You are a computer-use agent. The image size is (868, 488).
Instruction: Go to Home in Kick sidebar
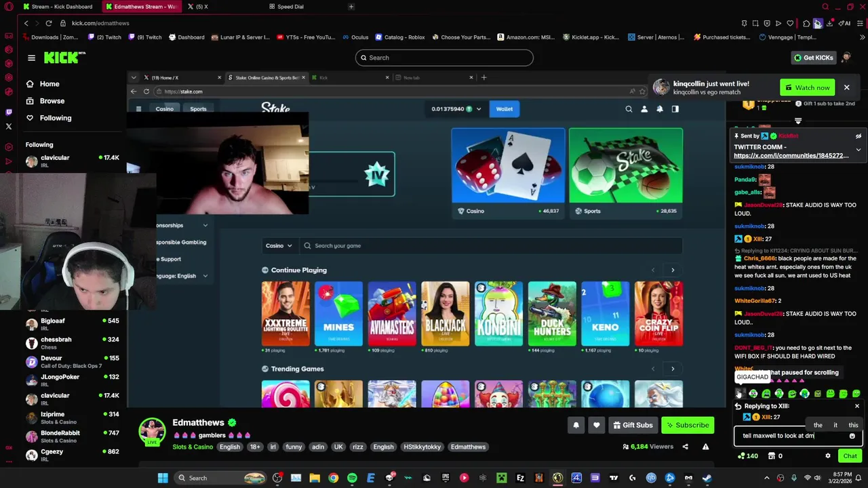coord(43,84)
